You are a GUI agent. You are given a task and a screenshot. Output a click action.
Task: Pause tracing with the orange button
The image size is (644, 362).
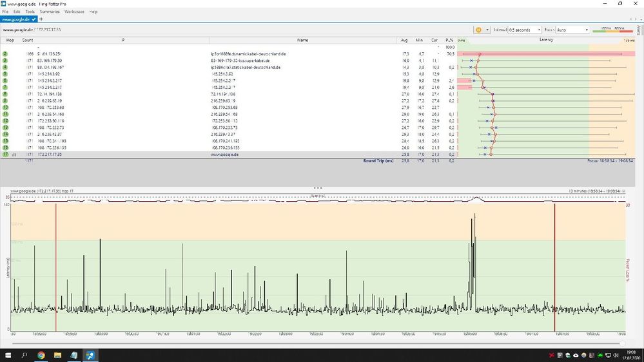pos(478,30)
